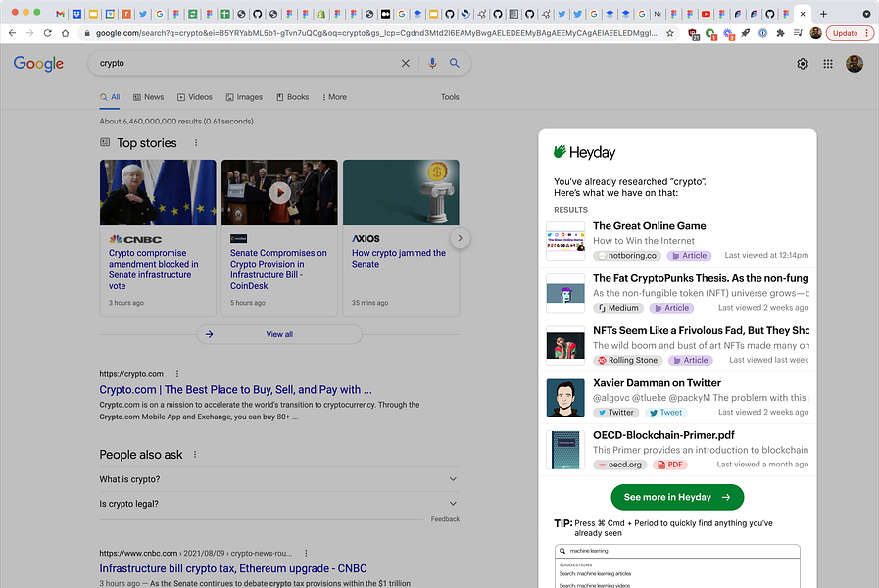Expand the What is crypto? question

(x=279, y=479)
